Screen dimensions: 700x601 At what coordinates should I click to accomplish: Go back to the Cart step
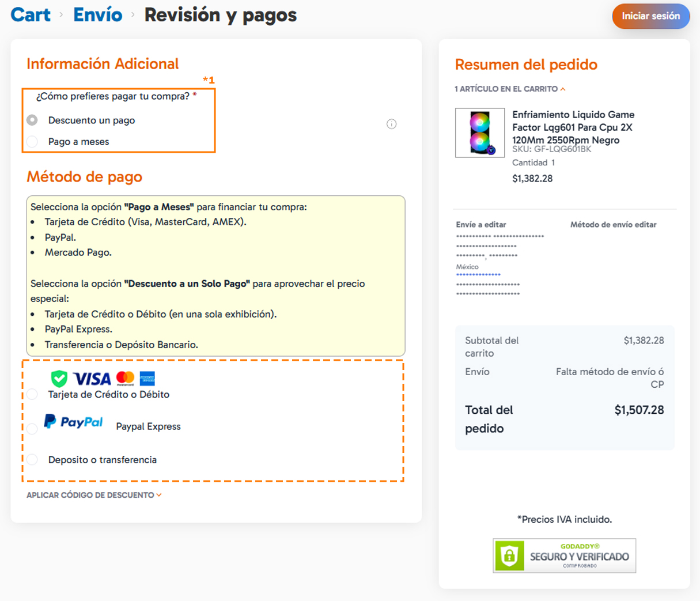[31, 15]
